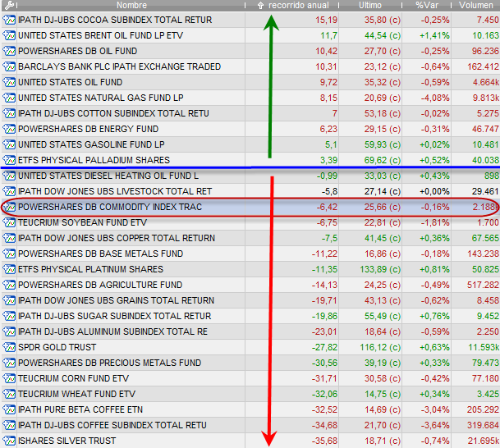This screenshot has width=500, height=448.
Task: Open chart icon for TEUCRIUM SOYBEAN FUND ETV
Action: point(9,222)
